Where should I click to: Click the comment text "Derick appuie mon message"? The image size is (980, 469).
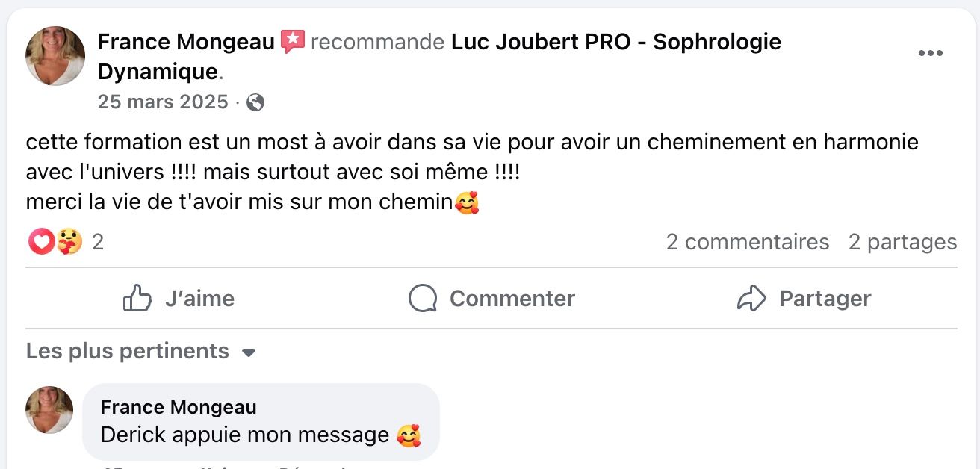click(244, 435)
